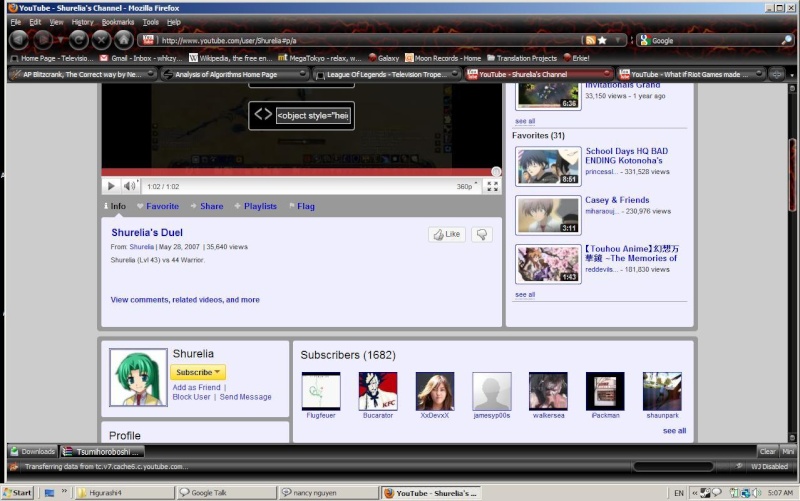Switch to Google Talk taskbar window
The width and height of the screenshot is (800, 501).
click(227, 492)
